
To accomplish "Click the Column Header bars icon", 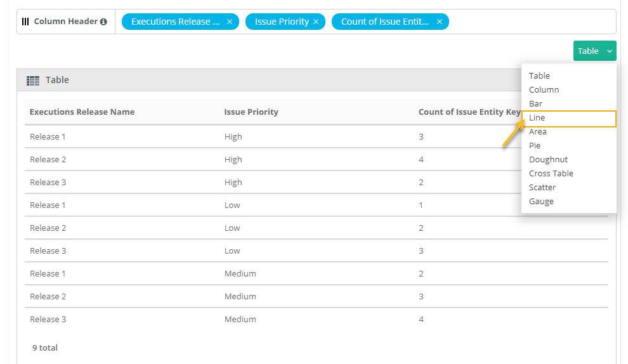I will tap(25, 22).
